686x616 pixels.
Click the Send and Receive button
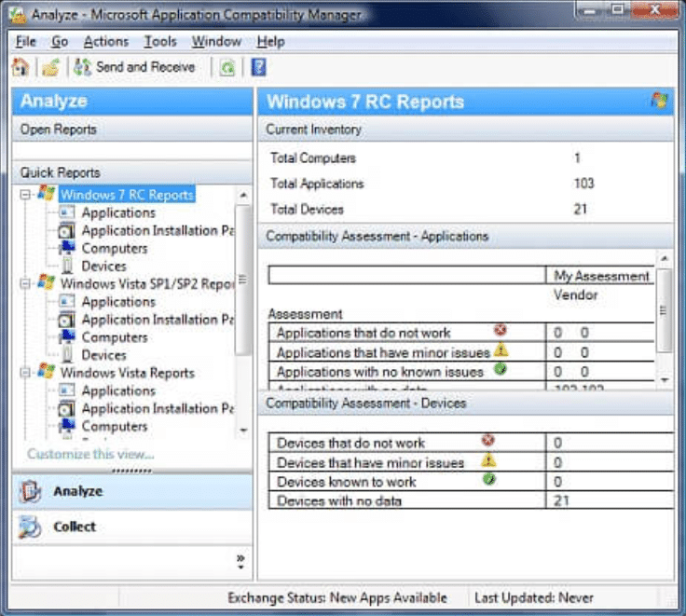134,67
